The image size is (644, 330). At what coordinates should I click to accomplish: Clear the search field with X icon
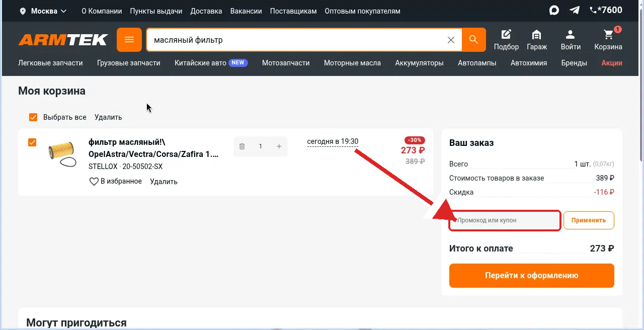point(451,40)
